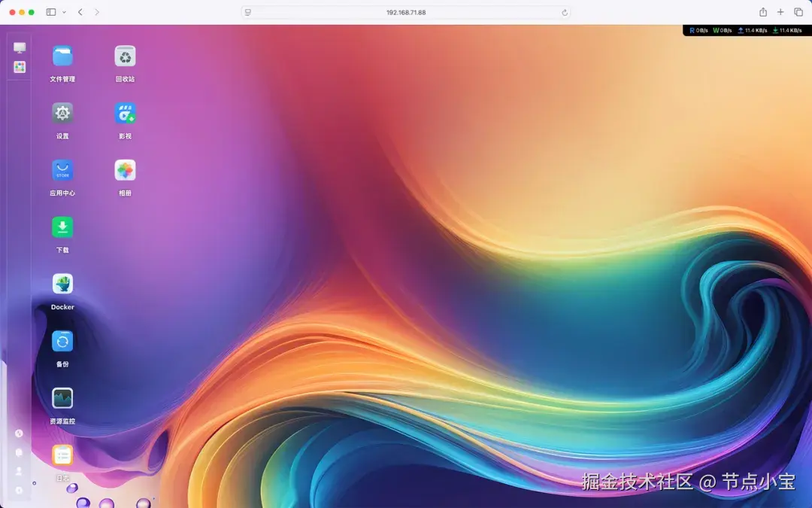Open a new Safari tab
The height and width of the screenshot is (508, 812).
click(780, 12)
